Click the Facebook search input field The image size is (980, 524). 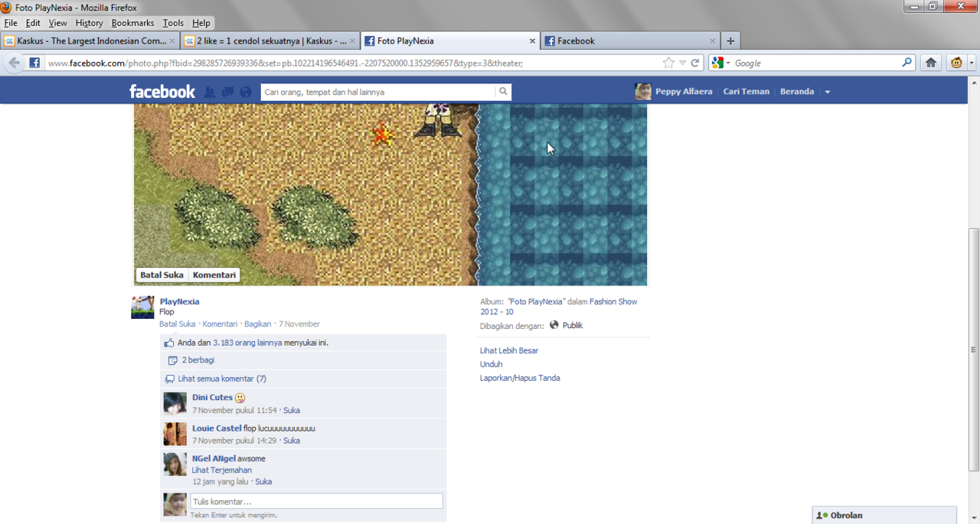(x=378, y=92)
